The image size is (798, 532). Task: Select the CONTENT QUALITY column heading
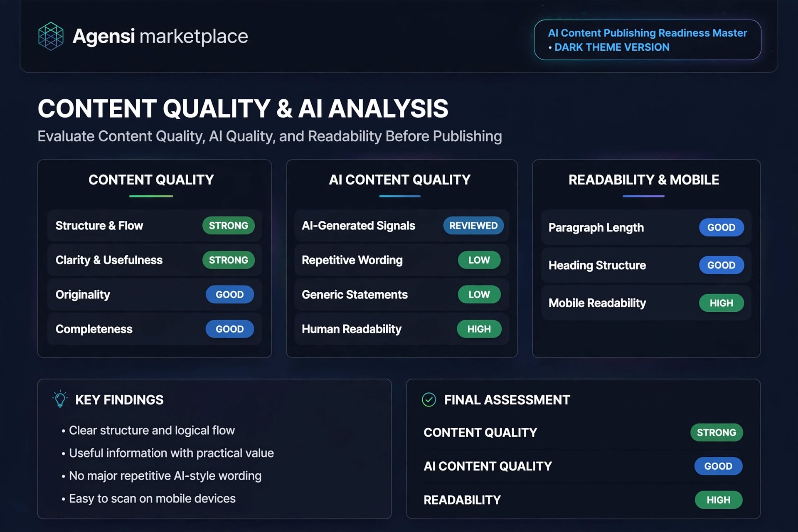click(151, 180)
